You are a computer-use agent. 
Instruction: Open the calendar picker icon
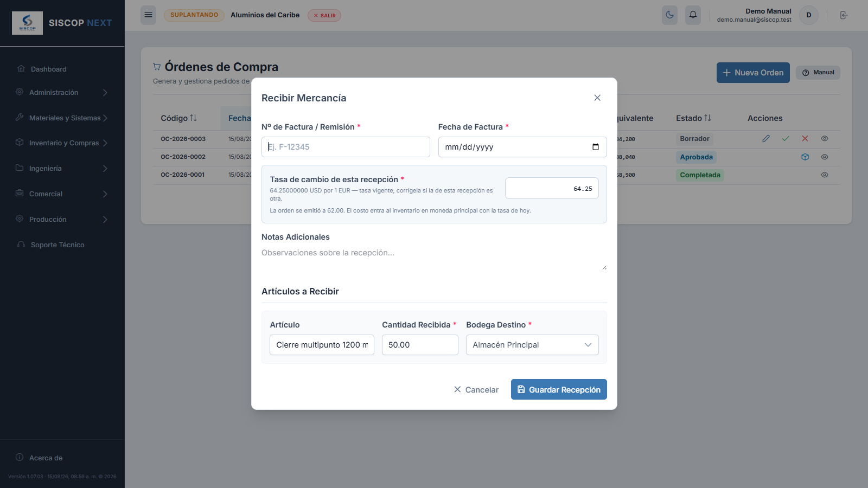click(596, 147)
